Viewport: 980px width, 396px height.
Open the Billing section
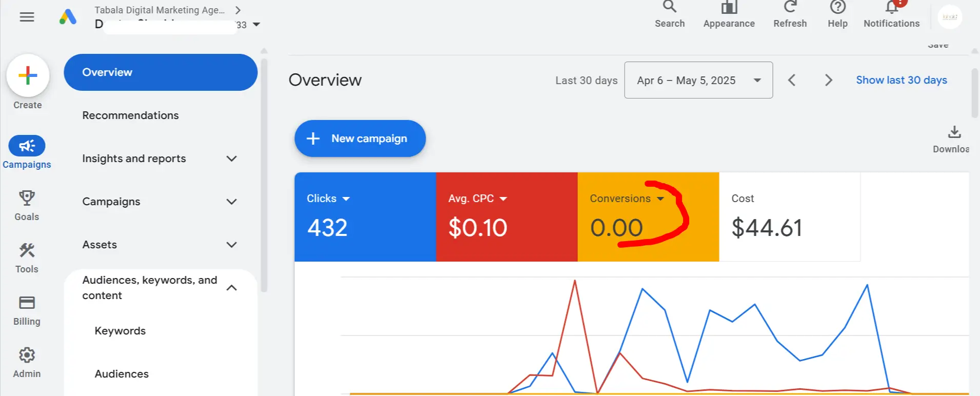pyautogui.click(x=27, y=310)
